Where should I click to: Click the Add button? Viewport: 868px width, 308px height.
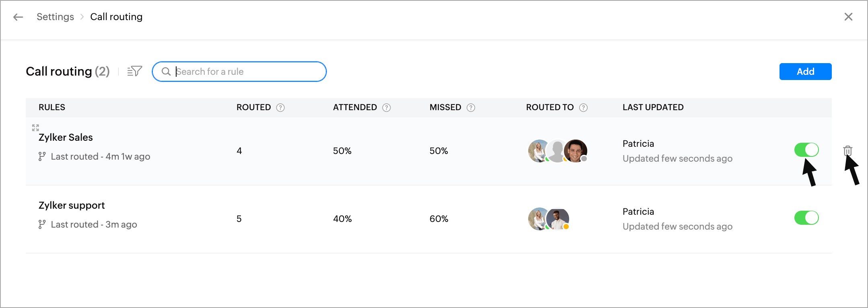click(805, 72)
